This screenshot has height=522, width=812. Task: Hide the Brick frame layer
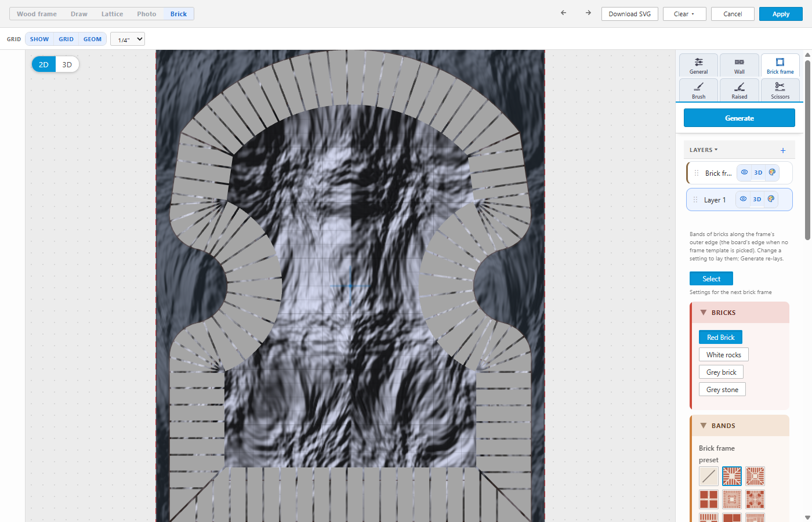click(x=744, y=172)
